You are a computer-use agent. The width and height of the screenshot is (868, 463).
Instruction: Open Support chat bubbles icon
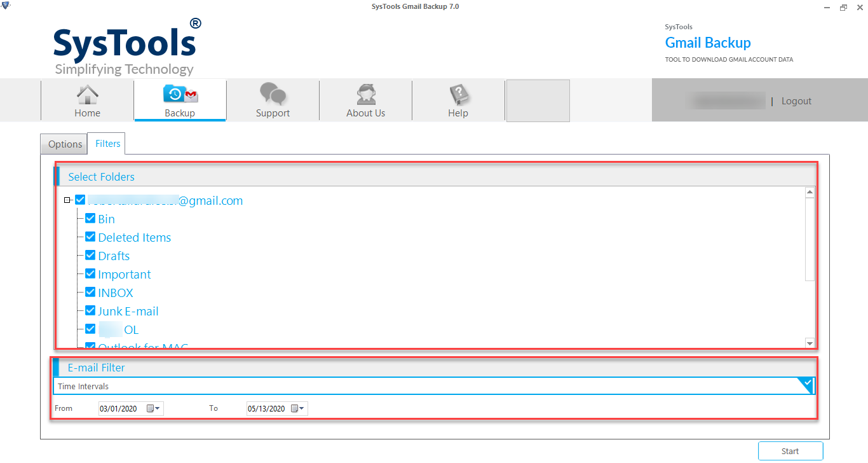[273, 94]
